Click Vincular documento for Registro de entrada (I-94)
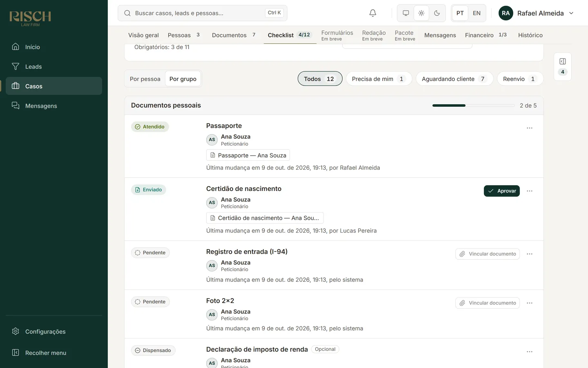 coord(488,254)
